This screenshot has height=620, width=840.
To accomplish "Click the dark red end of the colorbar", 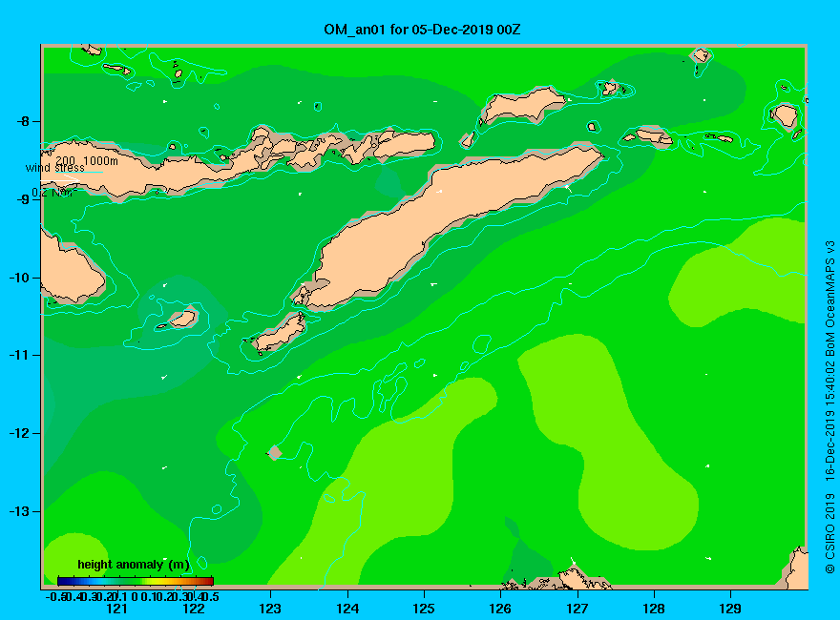I will point(209,581).
